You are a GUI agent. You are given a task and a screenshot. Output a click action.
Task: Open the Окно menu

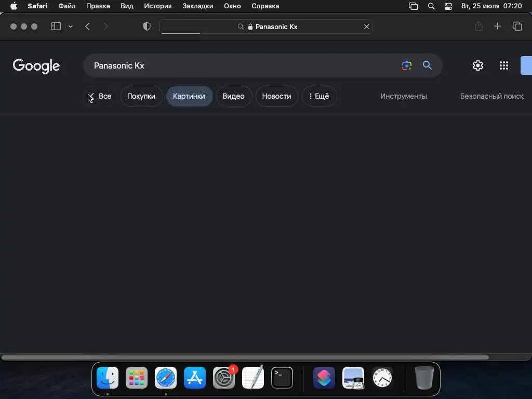pos(232,6)
